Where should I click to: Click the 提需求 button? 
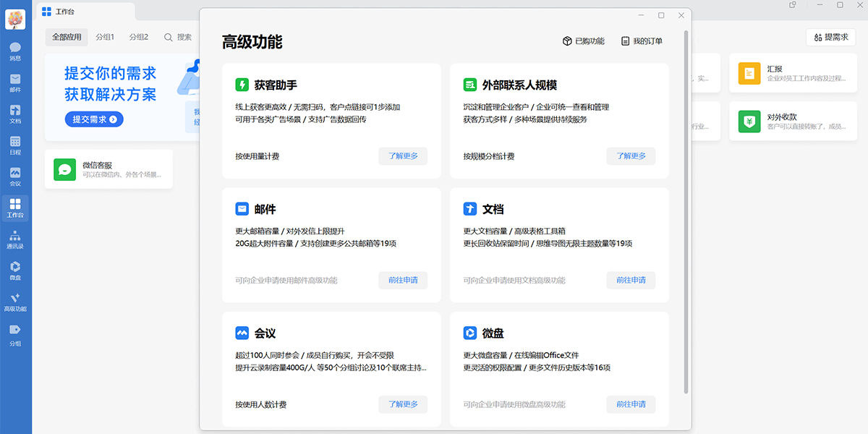coord(830,37)
